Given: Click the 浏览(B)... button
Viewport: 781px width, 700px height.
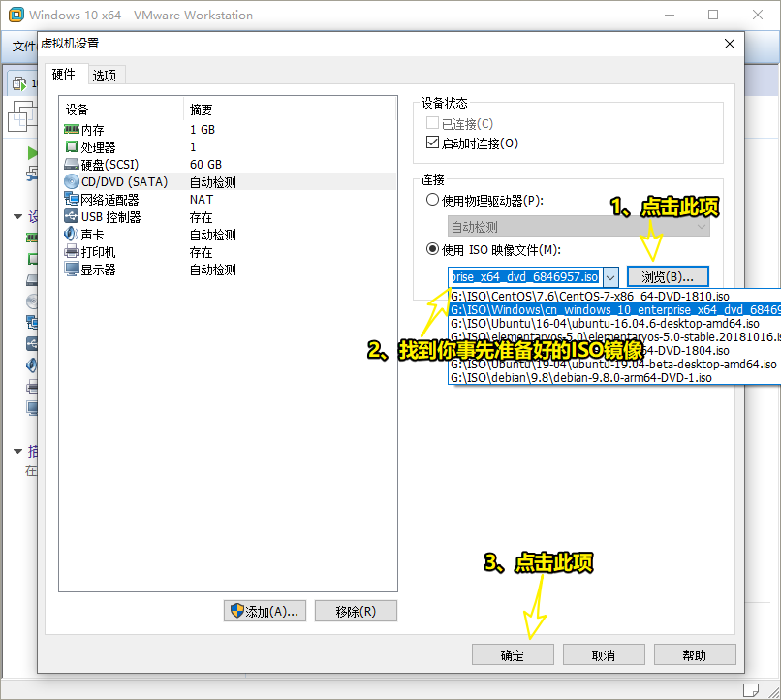Looking at the screenshot, I should coord(668,277).
